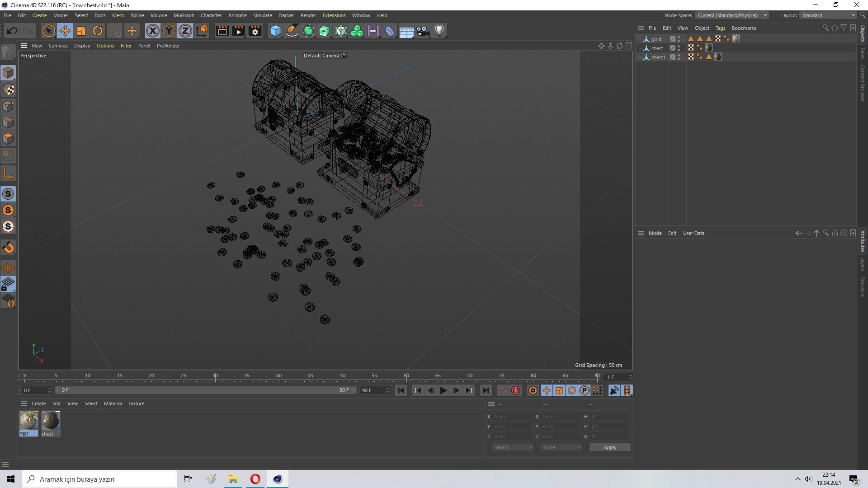Open the Simulate menu
Viewport: 868px width, 488px height.
[x=262, y=15]
